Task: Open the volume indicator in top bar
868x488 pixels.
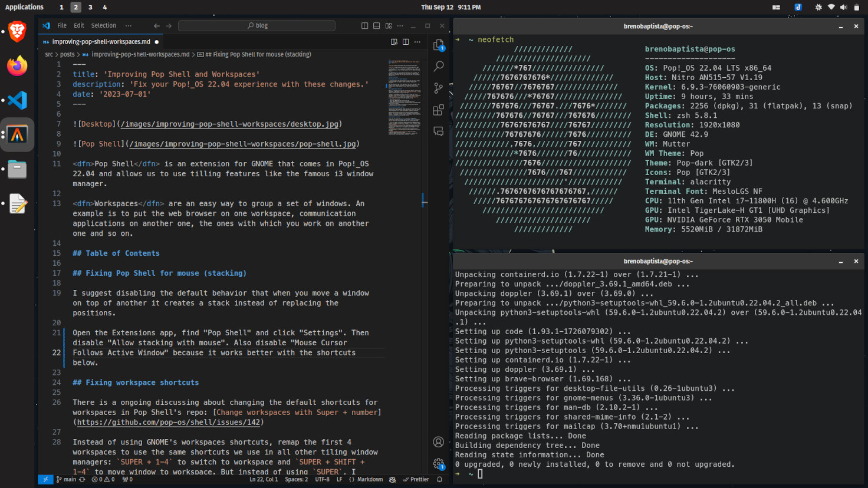Action: [843, 7]
